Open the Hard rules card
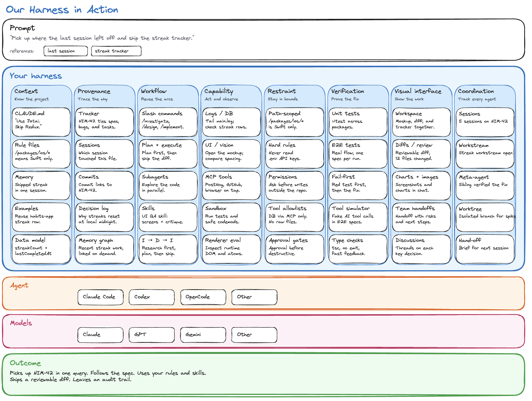Viewport: 532px width, 401px height. point(295,154)
